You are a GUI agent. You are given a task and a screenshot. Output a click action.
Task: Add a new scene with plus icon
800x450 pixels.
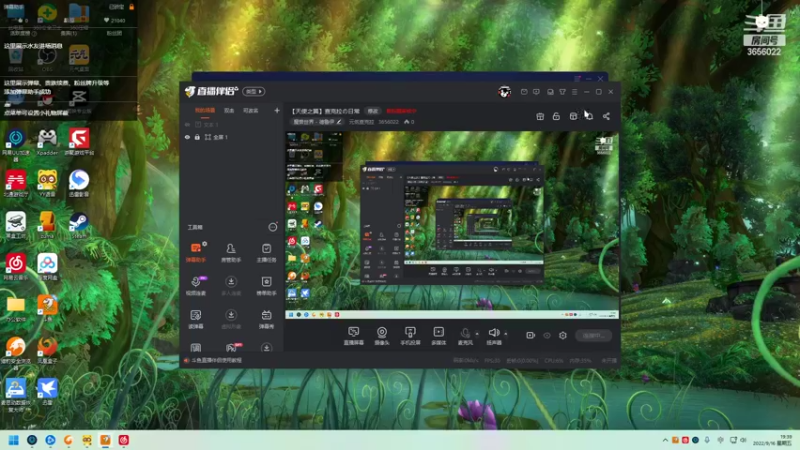[277, 111]
